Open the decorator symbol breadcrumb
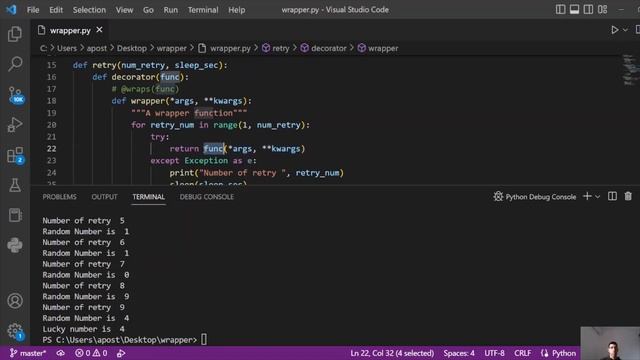640x360 pixels. tap(324, 48)
